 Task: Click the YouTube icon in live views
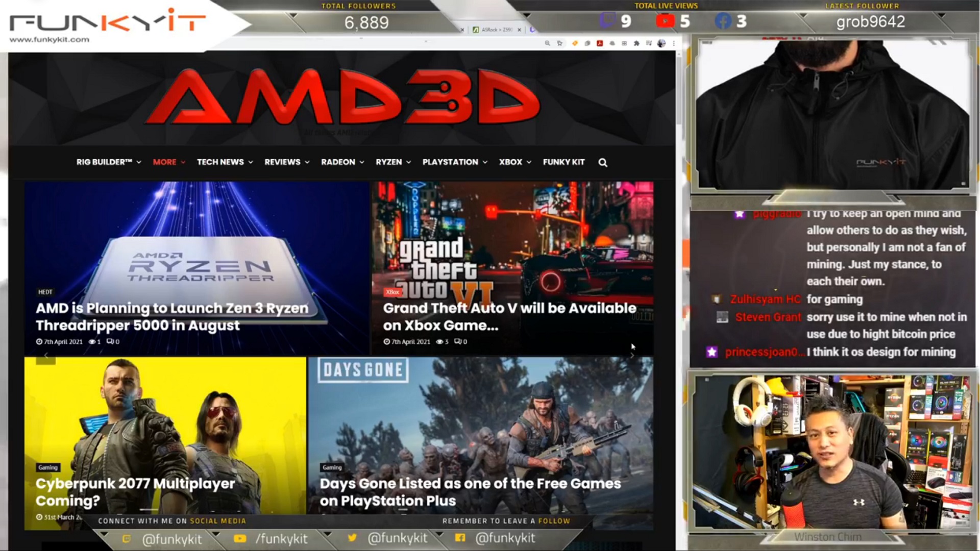[666, 21]
